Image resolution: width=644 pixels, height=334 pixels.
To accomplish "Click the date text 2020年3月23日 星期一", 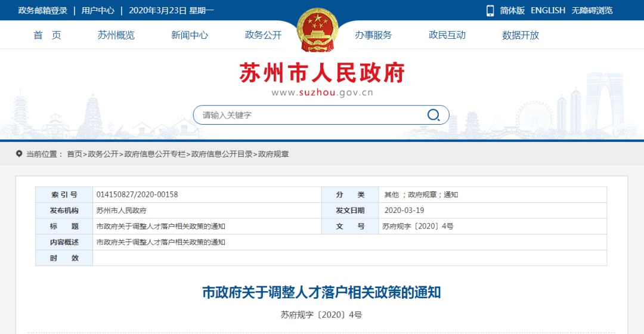I will click(171, 11).
